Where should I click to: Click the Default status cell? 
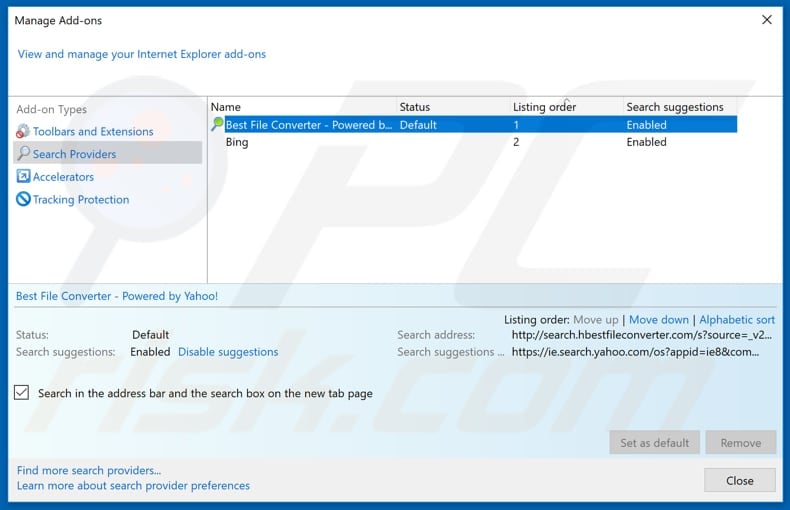[418, 125]
